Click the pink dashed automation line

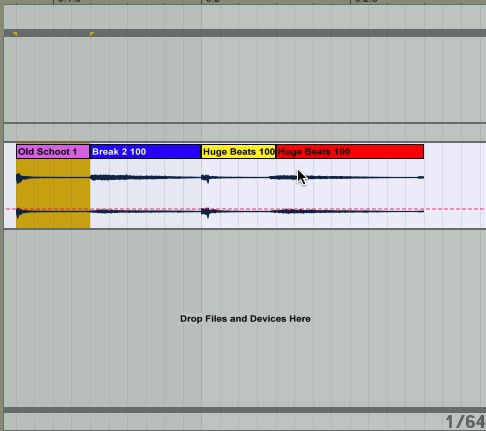click(245, 209)
